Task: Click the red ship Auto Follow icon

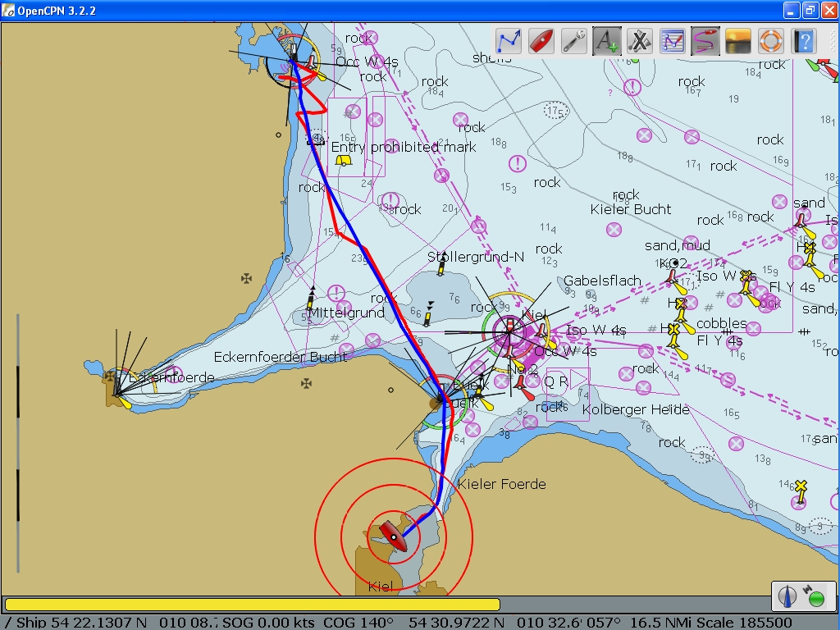Action: (541, 40)
